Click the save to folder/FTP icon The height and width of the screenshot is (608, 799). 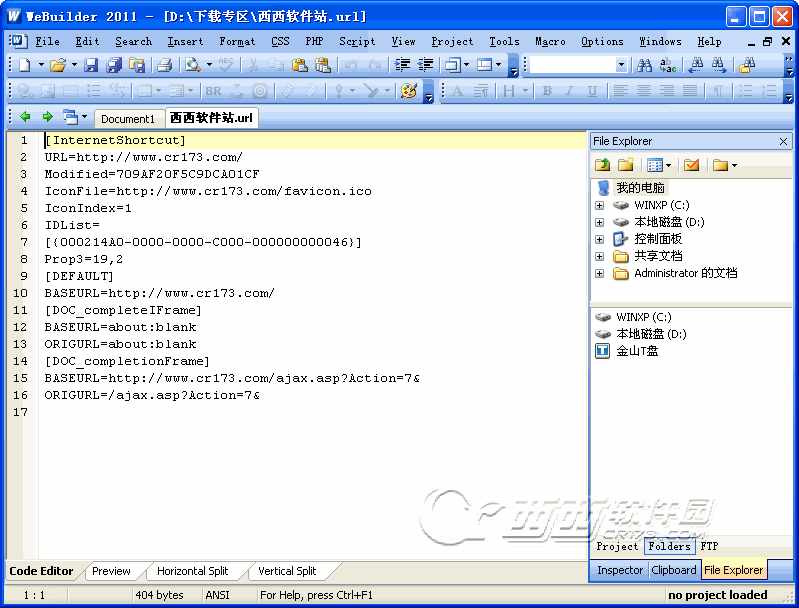point(137,65)
